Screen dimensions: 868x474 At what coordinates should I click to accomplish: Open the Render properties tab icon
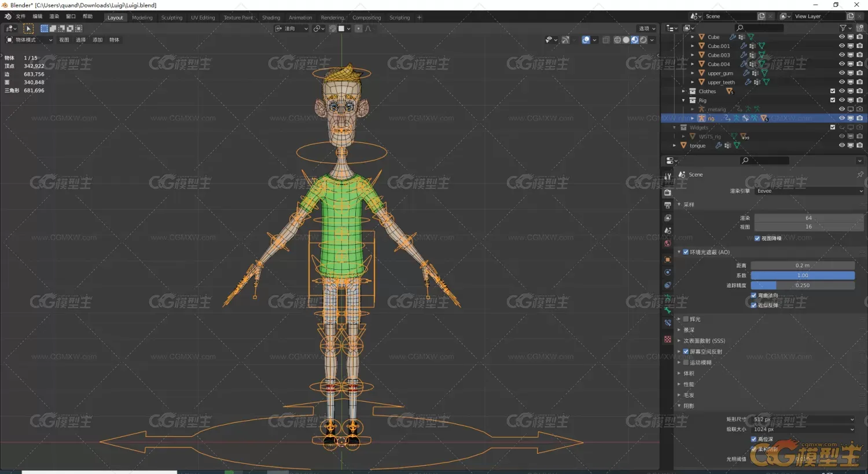pos(668,192)
